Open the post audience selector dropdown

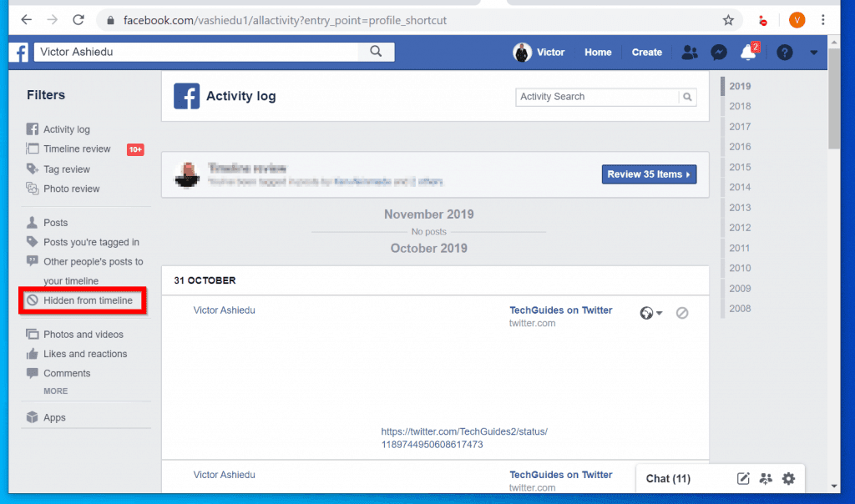pos(650,312)
